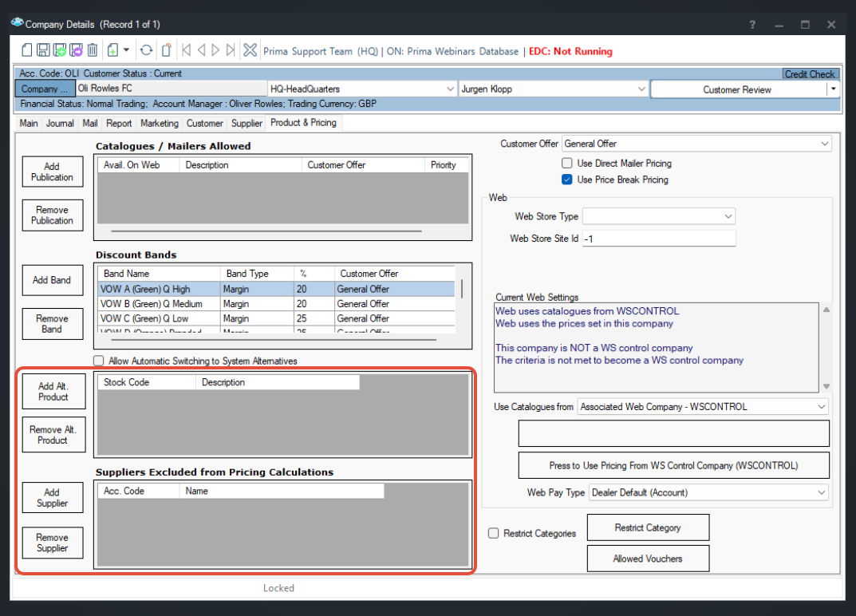Image resolution: width=856 pixels, height=616 pixels.
Task: Click the Company Details app icon in title bar
Action: (x=17, y=23)
